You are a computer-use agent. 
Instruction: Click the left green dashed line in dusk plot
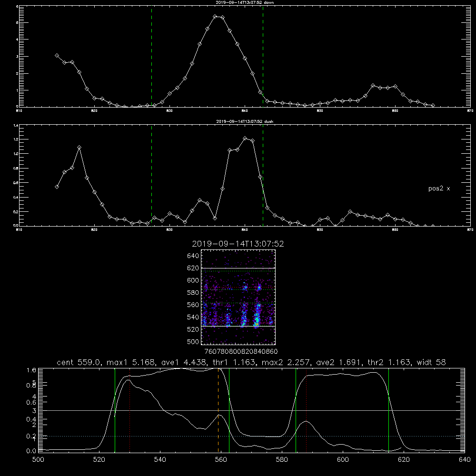pos(151,176)
